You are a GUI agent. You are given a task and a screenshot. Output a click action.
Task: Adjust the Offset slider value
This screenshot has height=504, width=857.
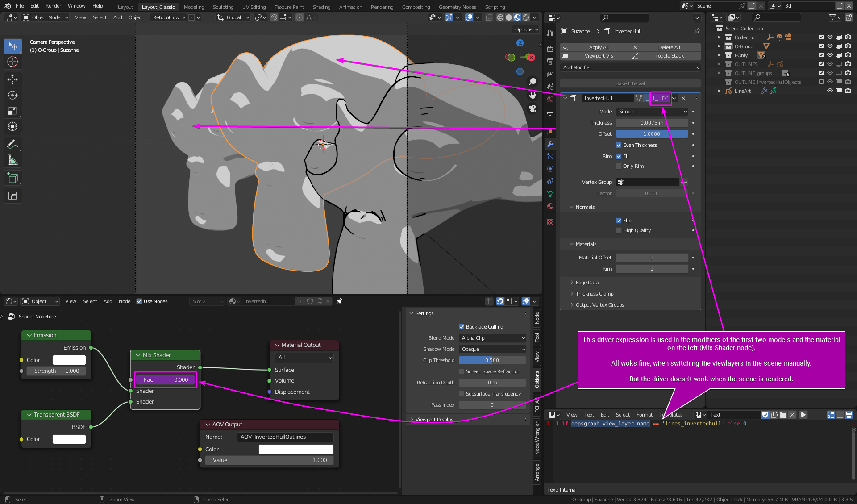652,134
